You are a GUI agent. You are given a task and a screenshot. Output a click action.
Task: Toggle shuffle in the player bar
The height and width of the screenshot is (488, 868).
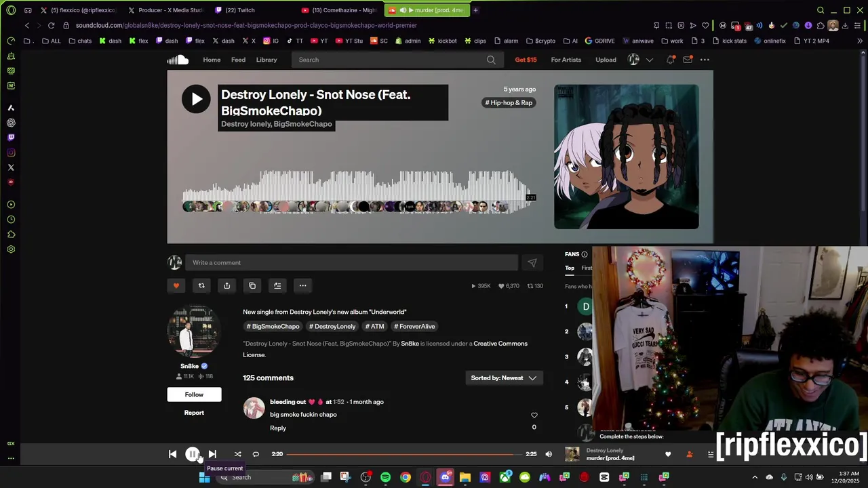(237, 454)
